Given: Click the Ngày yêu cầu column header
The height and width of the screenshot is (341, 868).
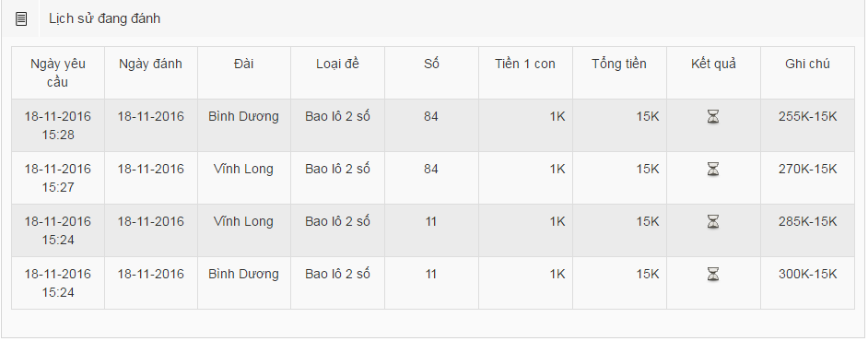Looking at the screenshot, I should [58, 73].
